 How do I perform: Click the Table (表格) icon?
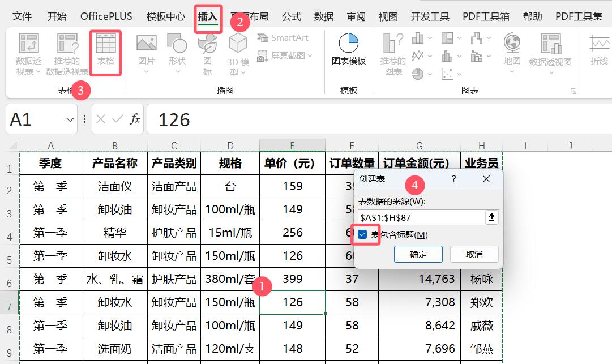click(x=106, y=43)
